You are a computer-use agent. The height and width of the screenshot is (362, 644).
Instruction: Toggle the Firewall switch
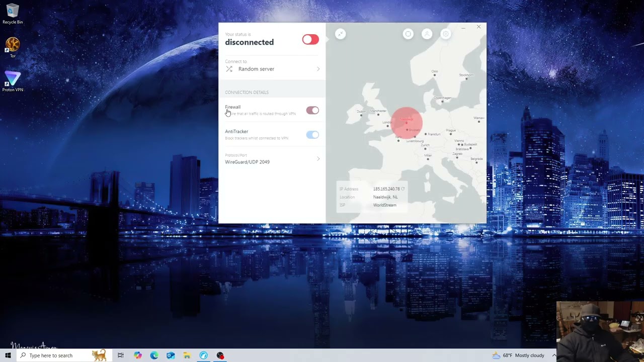tap(312, 110)
